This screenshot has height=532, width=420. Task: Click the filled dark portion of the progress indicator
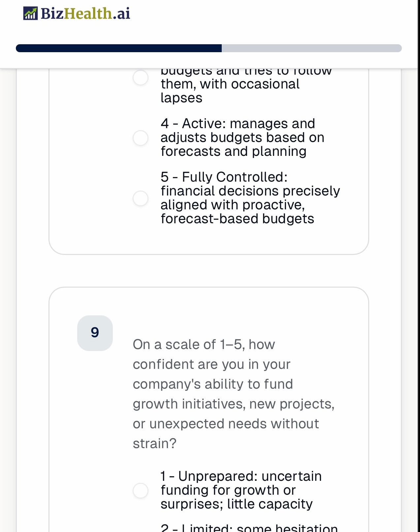pos(119,48)
